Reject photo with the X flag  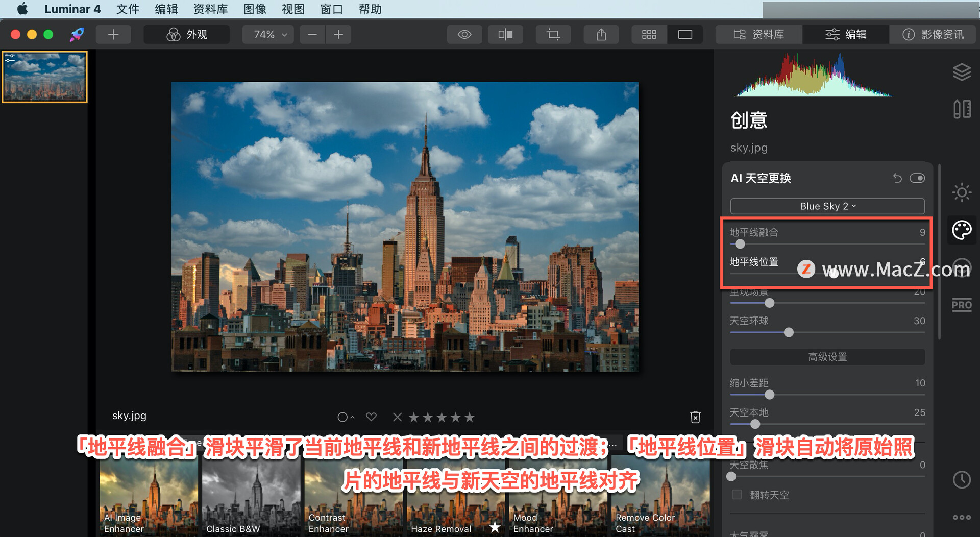pos(397,417)
